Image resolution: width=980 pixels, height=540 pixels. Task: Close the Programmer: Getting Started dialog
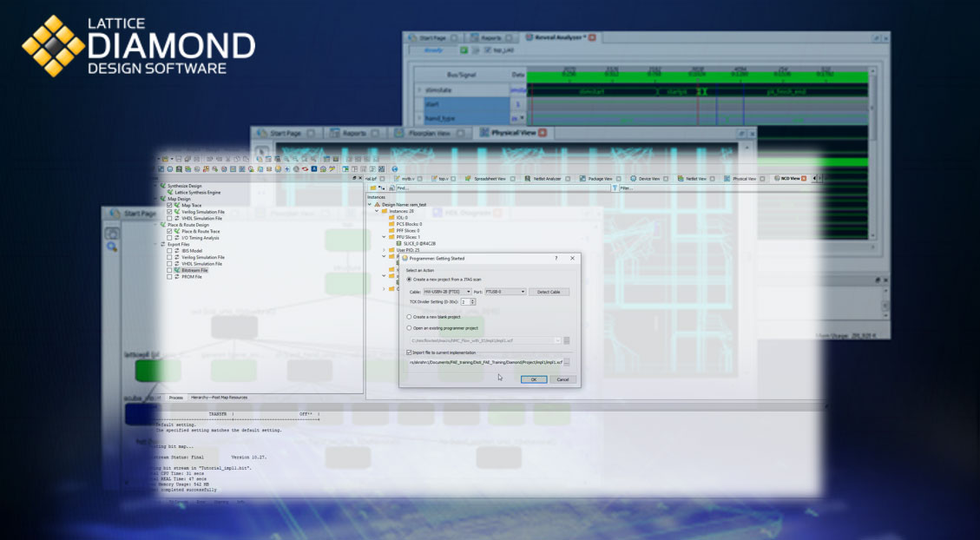tap(573, 258)
